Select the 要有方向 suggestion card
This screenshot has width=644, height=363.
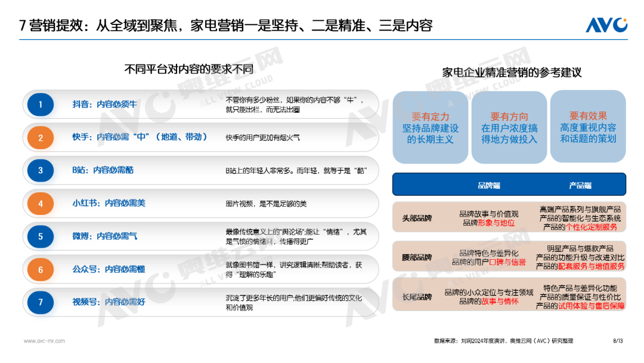(x=509, y=127)
